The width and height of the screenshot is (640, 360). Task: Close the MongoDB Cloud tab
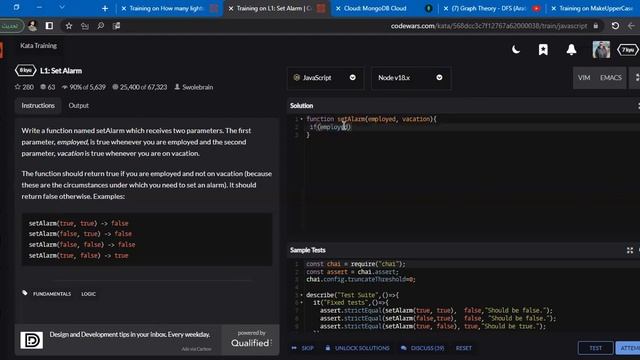338,8
